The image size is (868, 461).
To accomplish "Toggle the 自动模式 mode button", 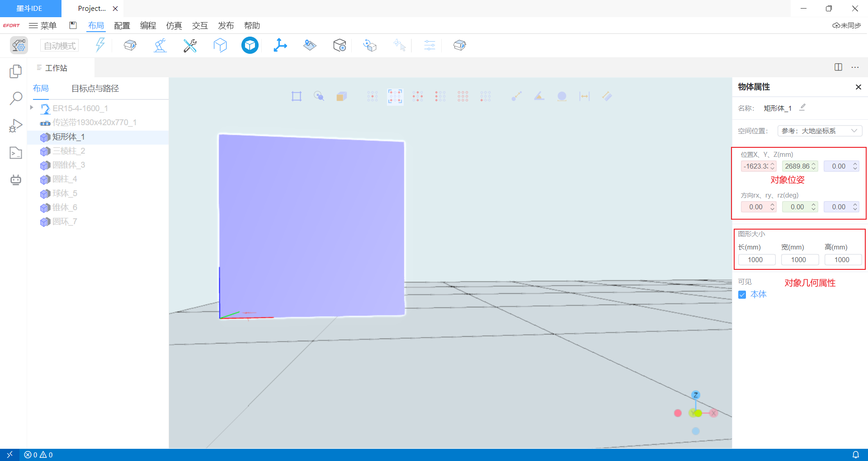I will point(60,46).
